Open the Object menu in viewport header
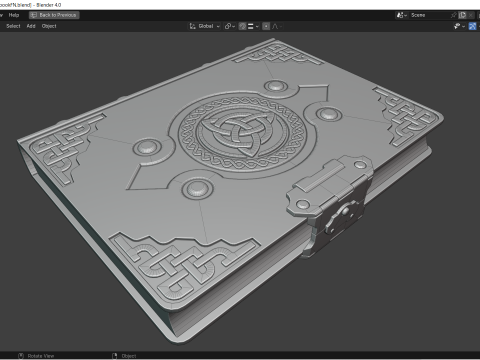Viewport: 480px width, 360px height. point(49,26)
